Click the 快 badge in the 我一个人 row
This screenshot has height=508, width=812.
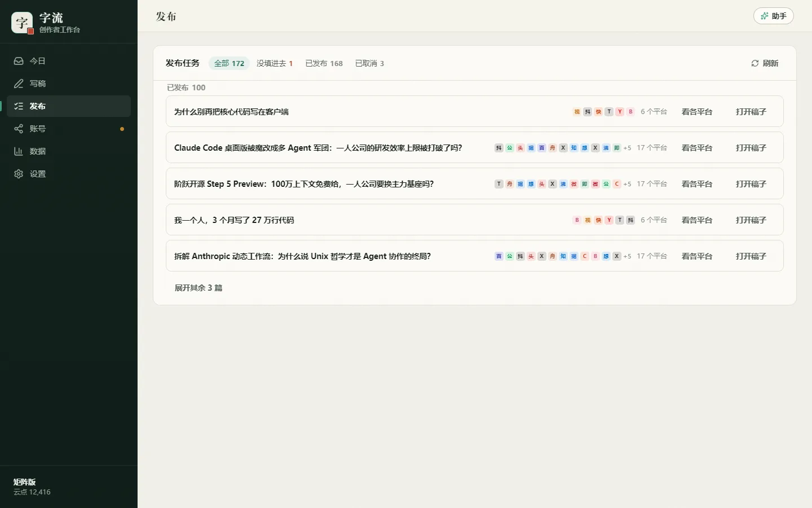598,220
